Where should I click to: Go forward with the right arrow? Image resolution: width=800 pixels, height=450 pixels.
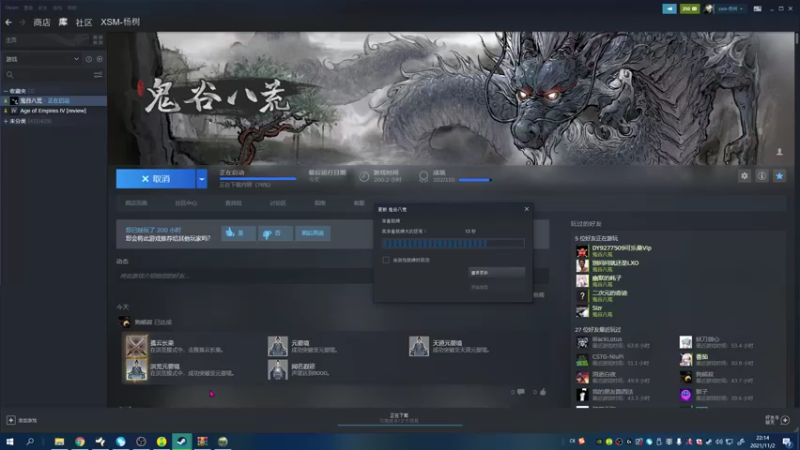(x=22, y=22)
